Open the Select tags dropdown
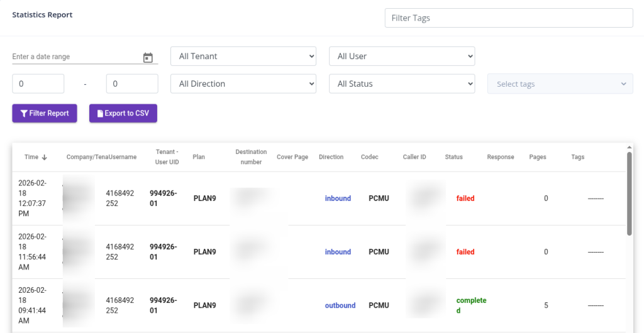644x333 pixels. pos(560,84)
